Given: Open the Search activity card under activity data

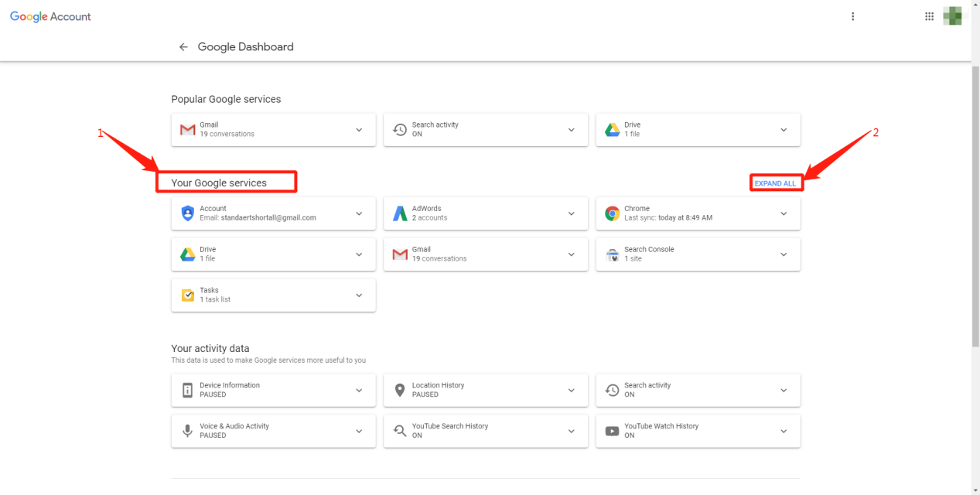Looking at the screenshot, I should coord(697,391).
